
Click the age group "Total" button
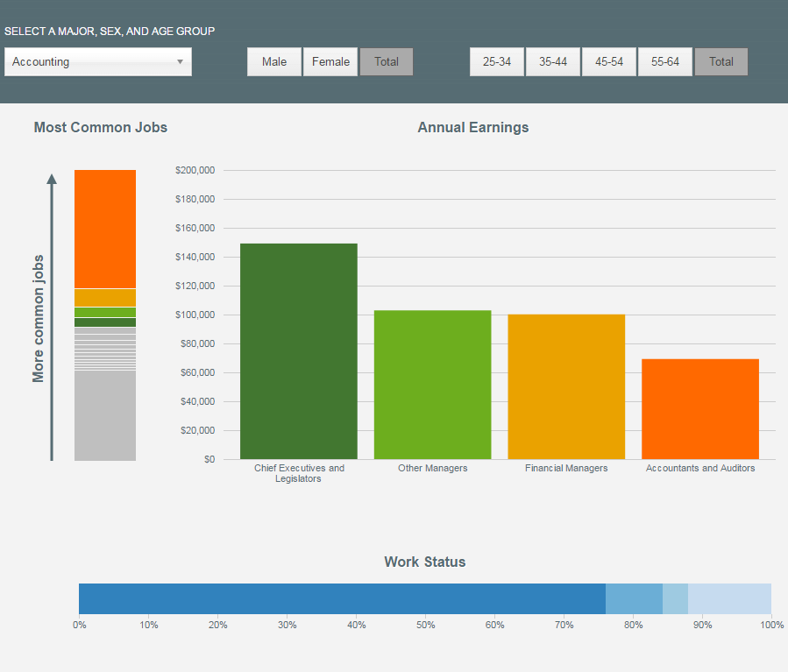(721, 61)
